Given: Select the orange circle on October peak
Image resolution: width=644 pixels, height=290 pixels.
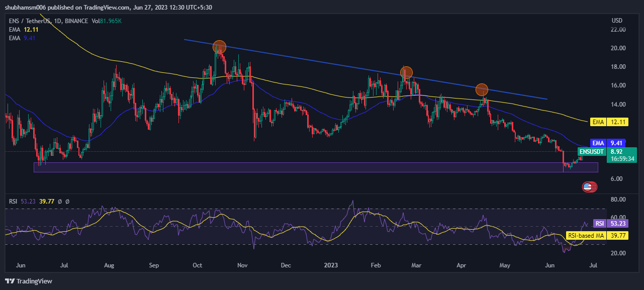Looking at the screenshot, I should 219,47.
